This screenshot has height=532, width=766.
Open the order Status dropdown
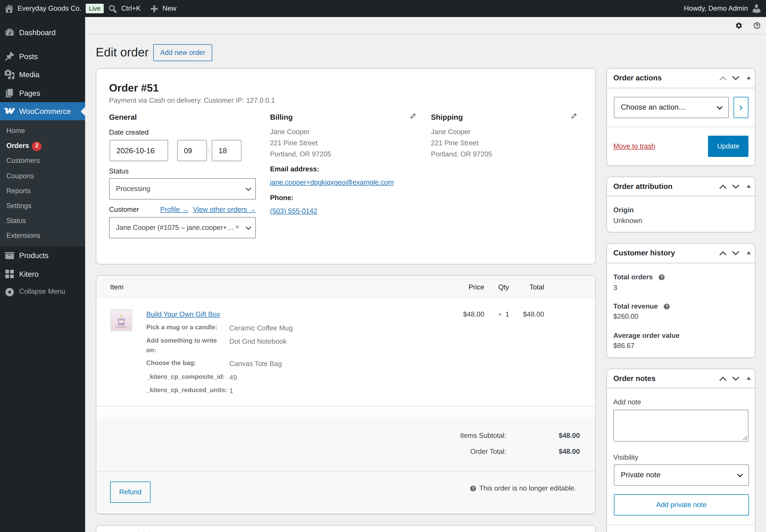pyautogui.click(x=182, y=189)
